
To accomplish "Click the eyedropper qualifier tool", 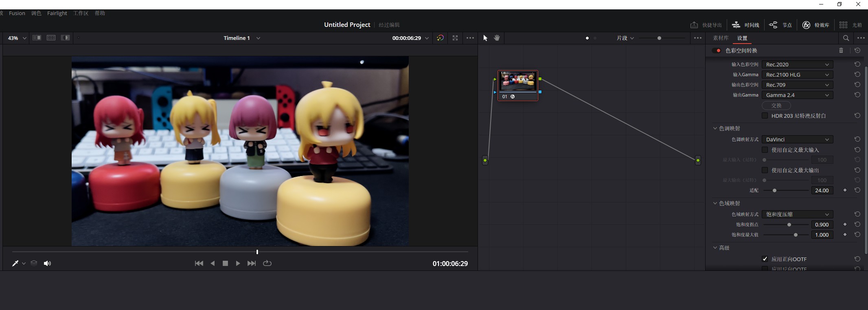I will tap(15, 263).
